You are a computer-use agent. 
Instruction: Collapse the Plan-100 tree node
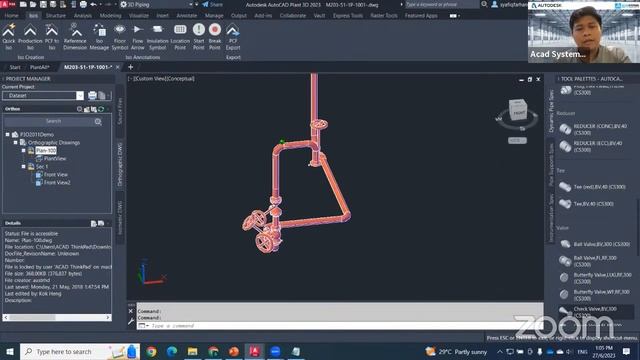coord(24,151)
